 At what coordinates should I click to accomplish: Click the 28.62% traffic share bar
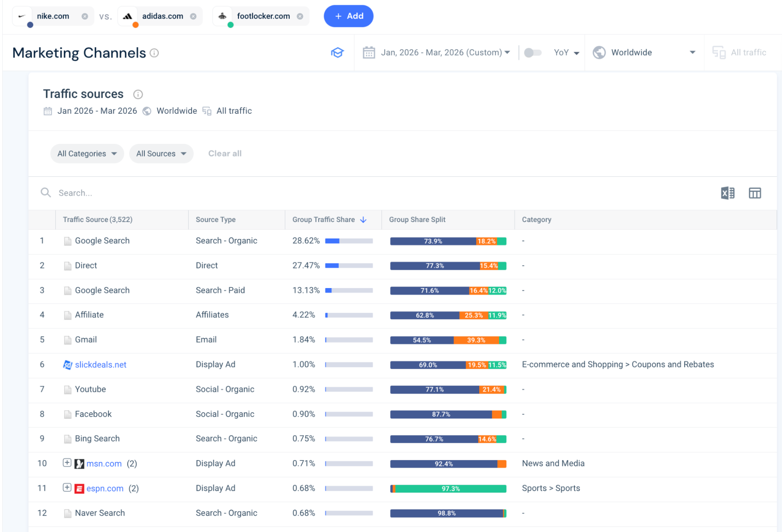pos(349,241)
